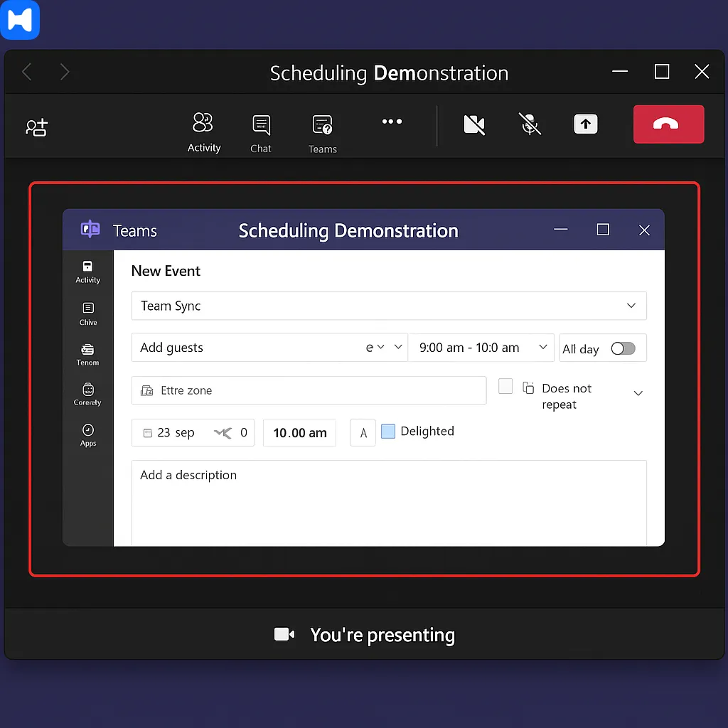Maximize the inner Teams window

coord(603,230)
